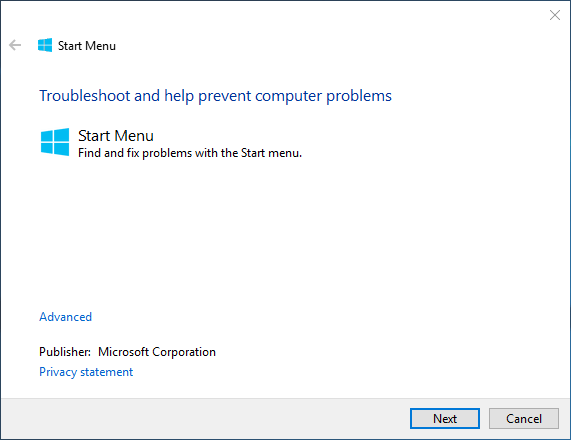The width and height of the screenshot is (571, 440).
Task: Click 'Start menu' within the description sentence
Action: [271, 153]
